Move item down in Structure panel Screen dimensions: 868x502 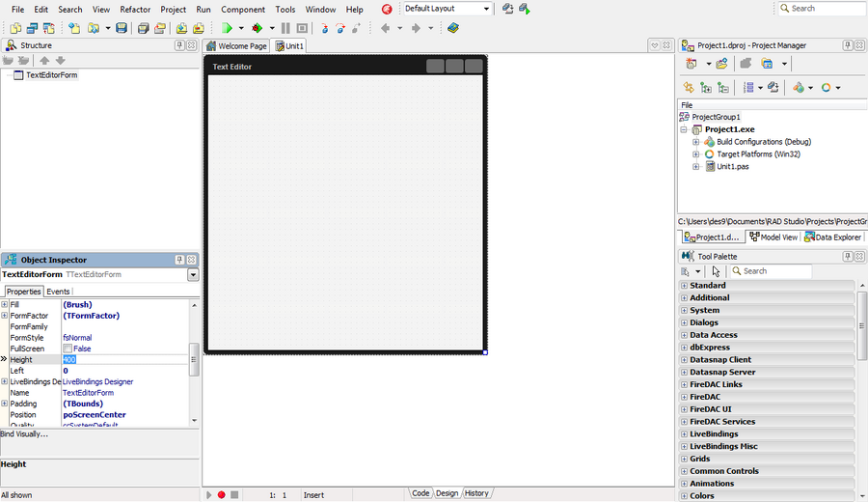pyautogui.click(x=61, y=61)
